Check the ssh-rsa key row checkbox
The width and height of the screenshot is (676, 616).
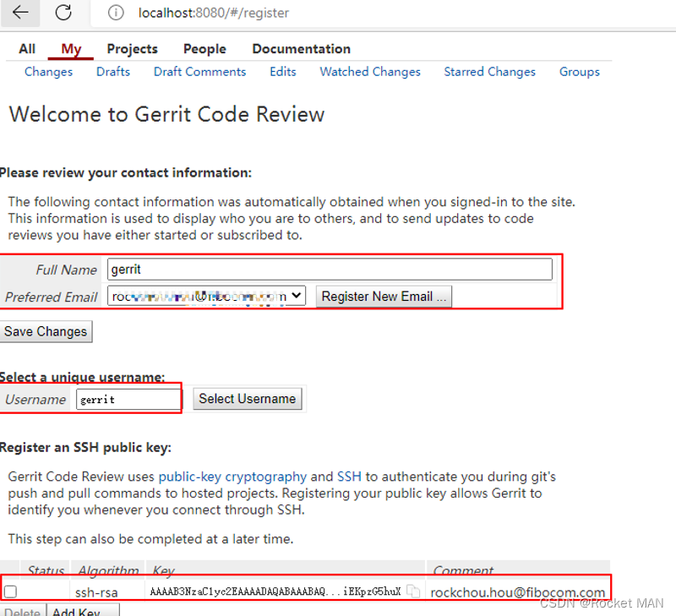pos(10,591)
